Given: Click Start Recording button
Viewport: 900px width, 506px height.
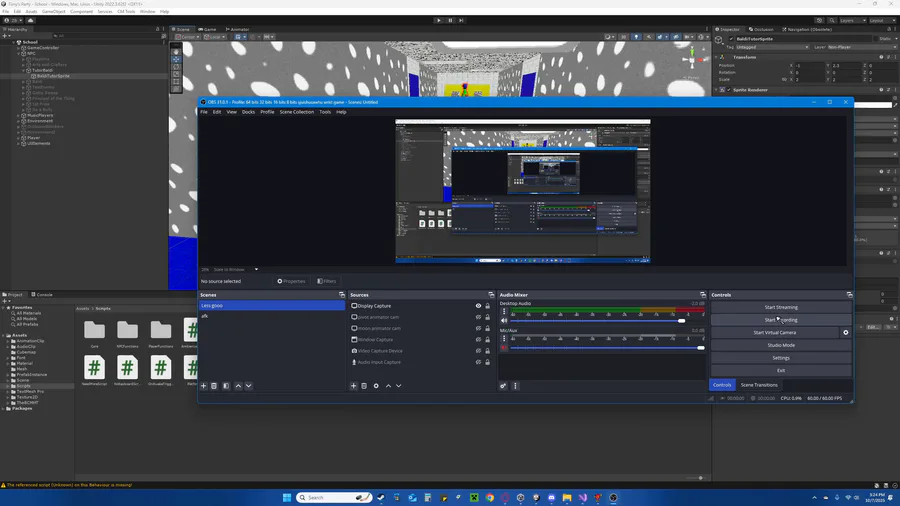Looking at the screenshot, I should [781, 320].
